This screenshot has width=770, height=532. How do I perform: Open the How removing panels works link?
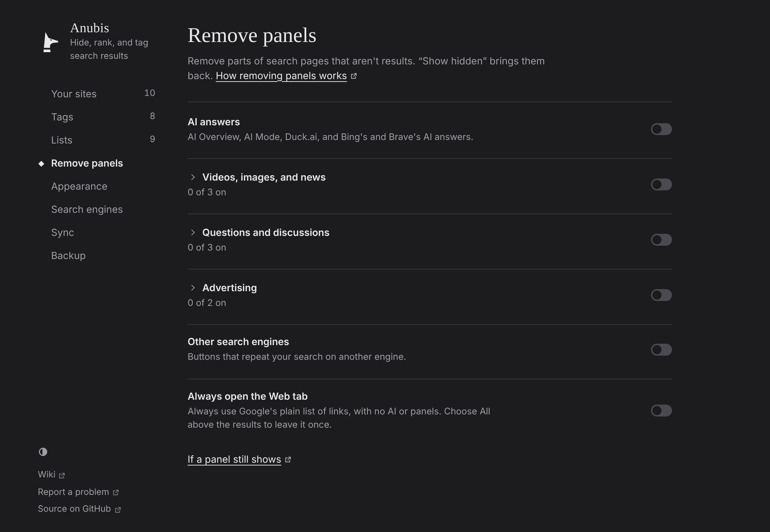coord(281,76)
